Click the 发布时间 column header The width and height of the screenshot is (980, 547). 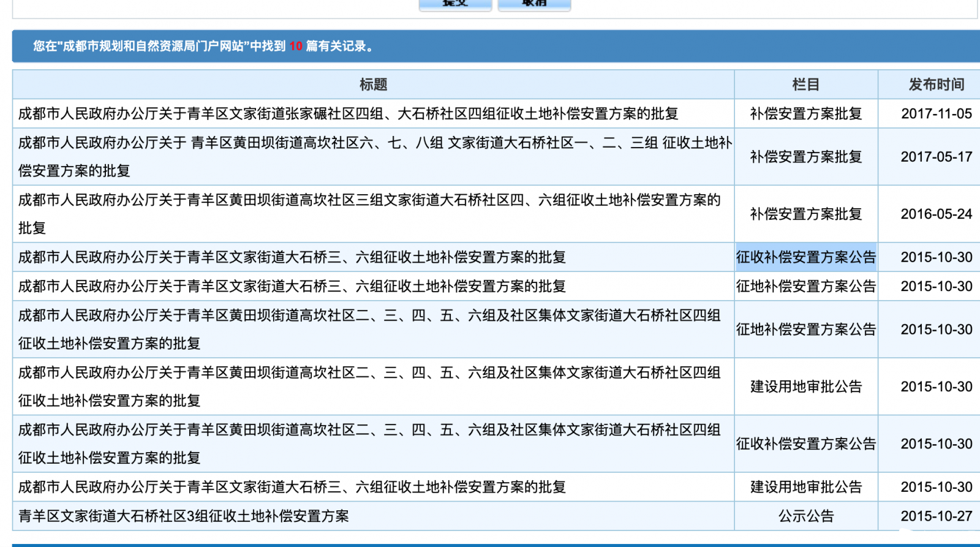pos(936,85)
